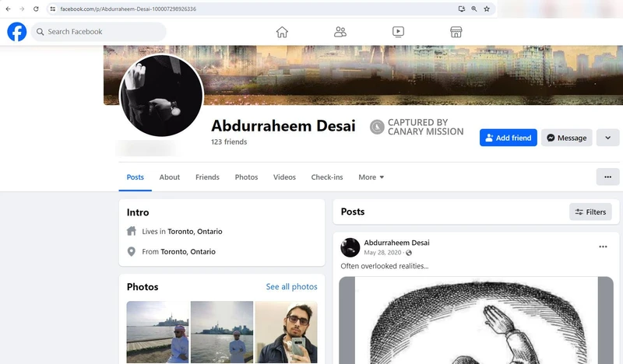The width and height of the screenshot is (623, 364).
Task: Click the Message button
Action: pos(567,138)
